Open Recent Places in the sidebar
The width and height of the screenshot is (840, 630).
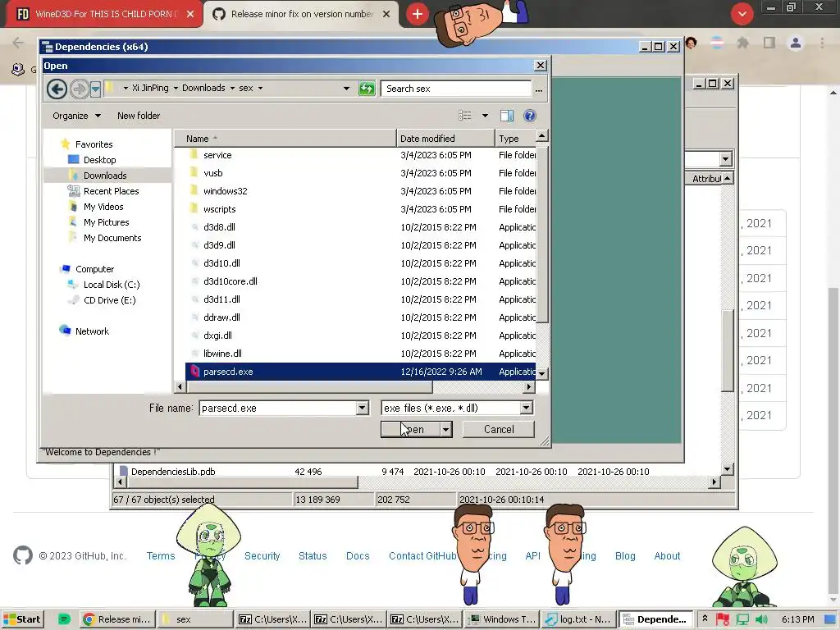[x=111, y=191]
